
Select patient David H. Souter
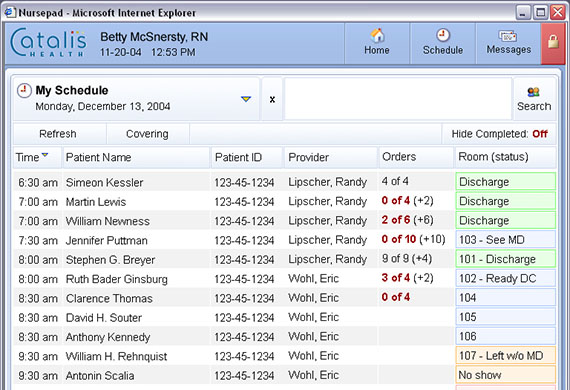coord(104,317)
